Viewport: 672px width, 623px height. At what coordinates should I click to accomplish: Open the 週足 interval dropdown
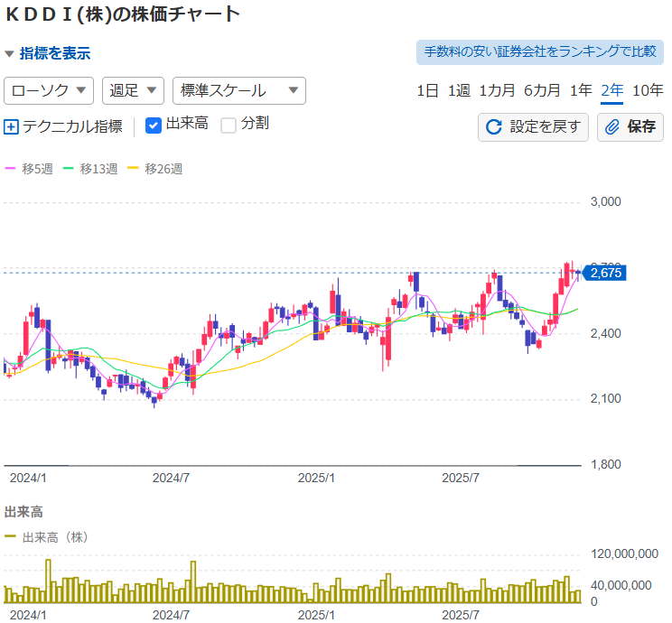pyautogui.click(x=133, y=90)
